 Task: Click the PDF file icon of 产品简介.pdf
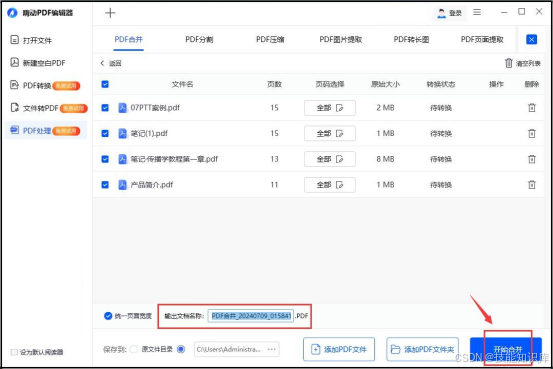pos(122,184)
